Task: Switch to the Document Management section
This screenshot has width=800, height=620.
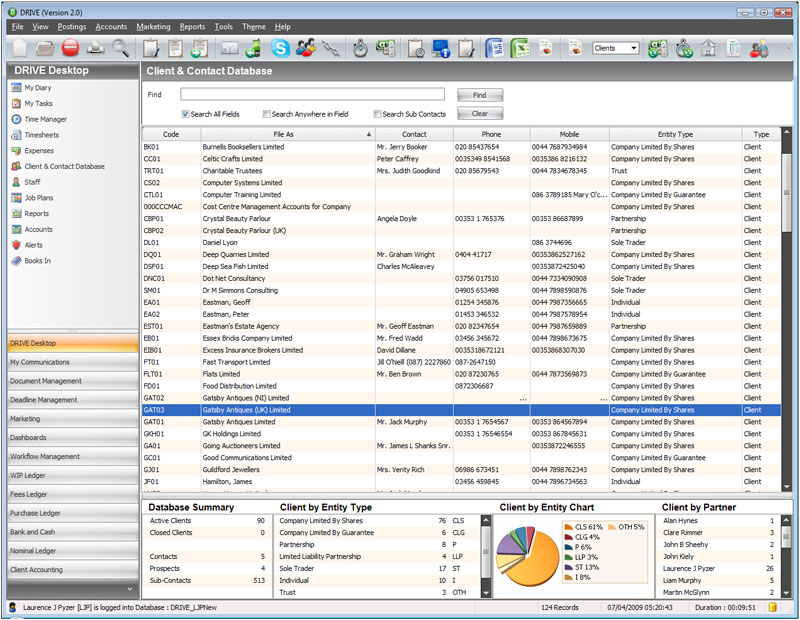Action: tap(73, 381)
